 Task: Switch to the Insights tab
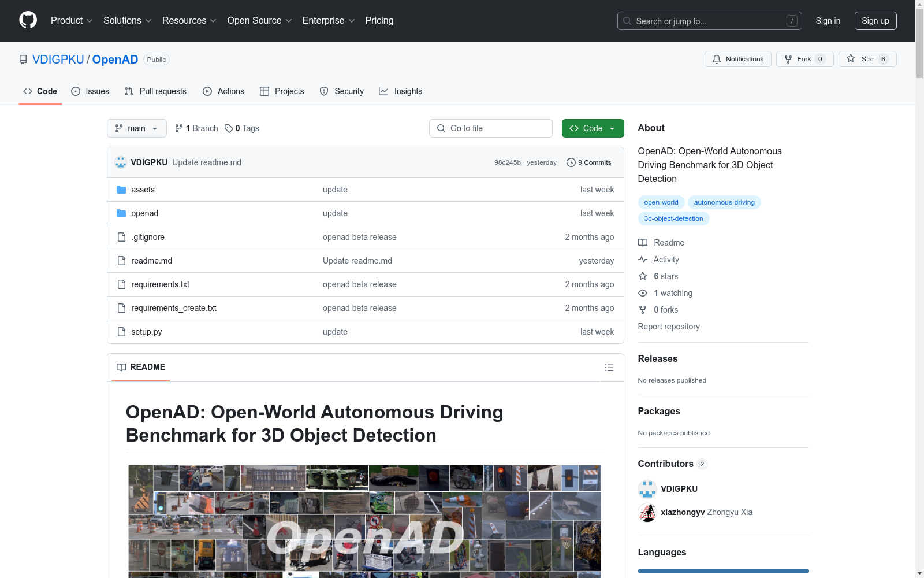point(401,91)
